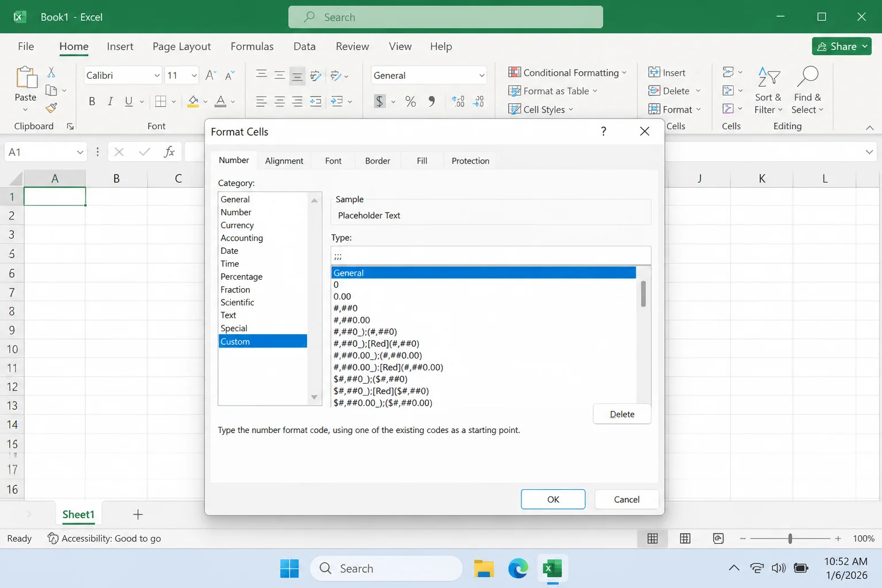
Task: Open File Explorer from taskbar
Action: click(484, 568)
